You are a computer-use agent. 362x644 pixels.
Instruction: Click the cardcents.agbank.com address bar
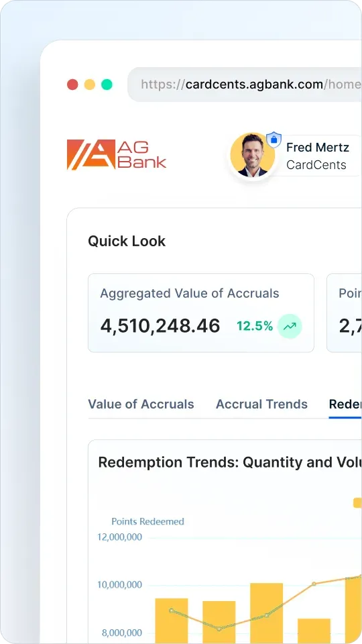(x=245, y=85)
